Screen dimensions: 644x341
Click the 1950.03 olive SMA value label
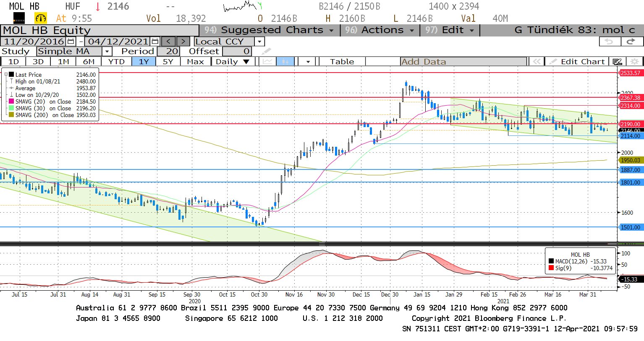pyautogui.click(x=631, y=160)
